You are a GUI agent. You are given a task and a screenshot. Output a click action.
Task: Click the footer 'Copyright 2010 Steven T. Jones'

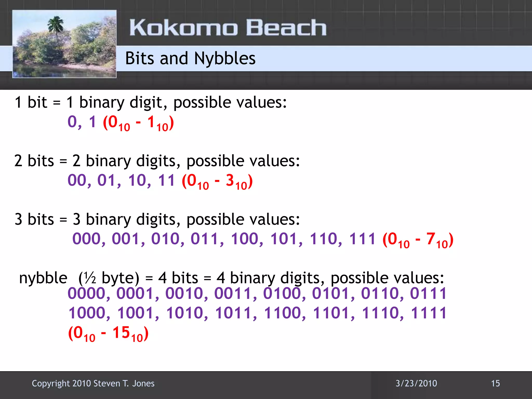[x=93, y=383]
